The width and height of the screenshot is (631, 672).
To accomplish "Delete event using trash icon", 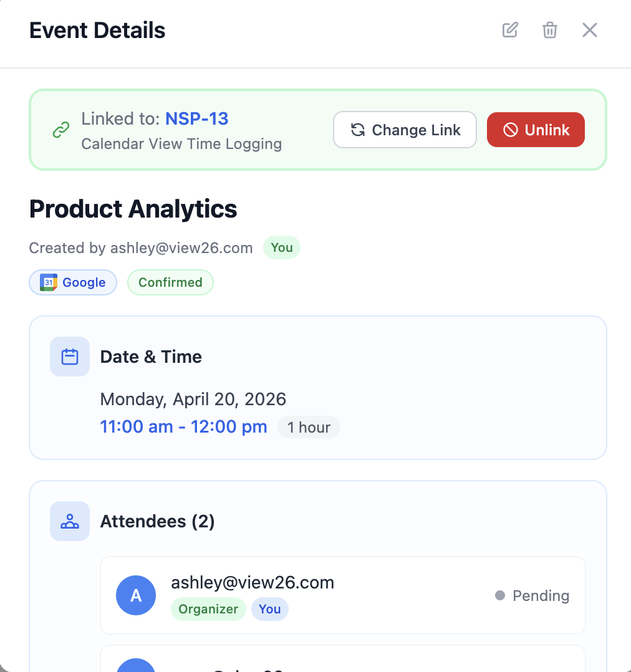I will (549, 30).
